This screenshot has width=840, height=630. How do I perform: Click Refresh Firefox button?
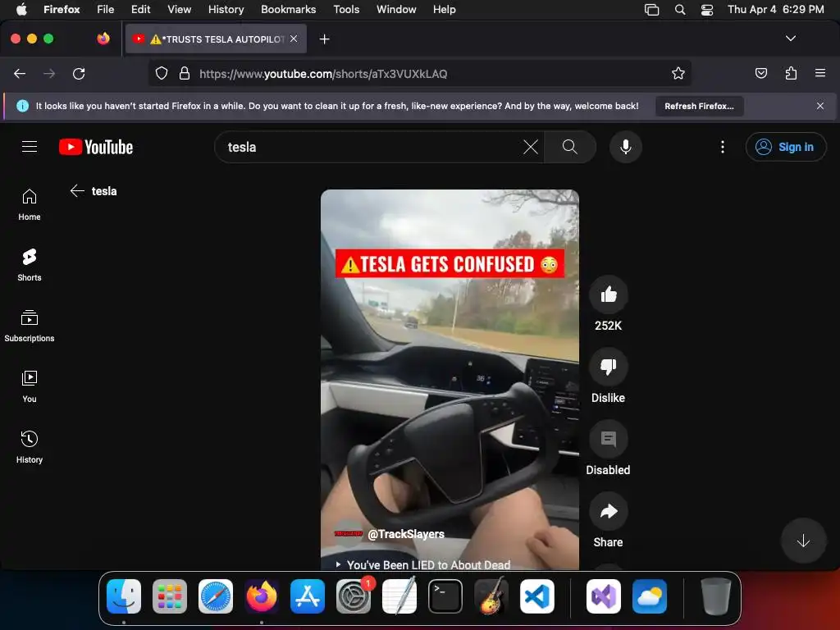[699, 106]
